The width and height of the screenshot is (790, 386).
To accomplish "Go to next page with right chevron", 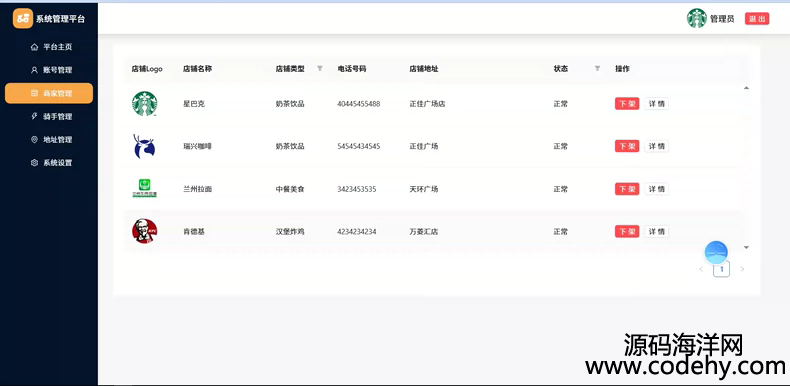I will pyautogui.click(x=742, y=269).
